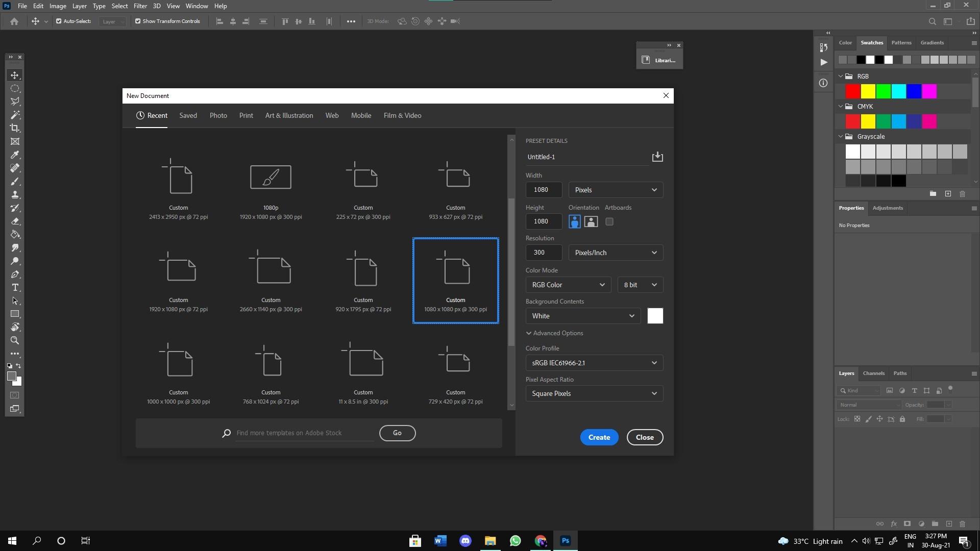Screen dimensions: 980x551
Task: Change screen mode toggle in toolbox
Action: tap(15, 409)
